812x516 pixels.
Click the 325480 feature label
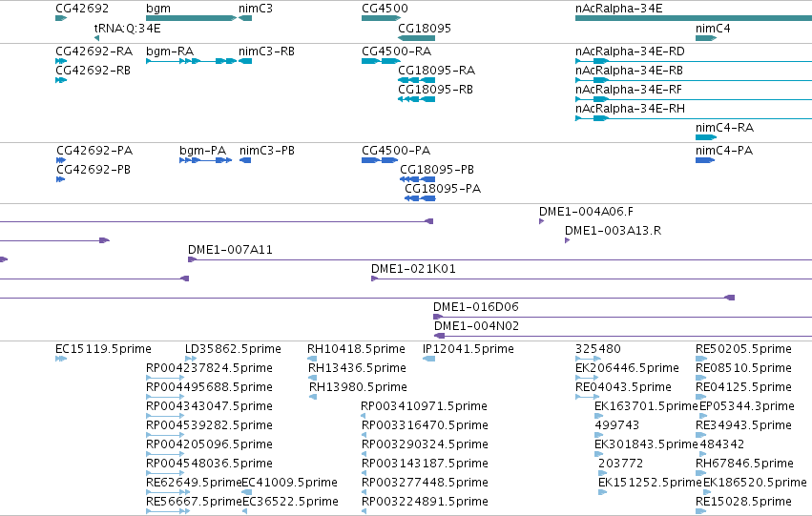coord(597,349)
